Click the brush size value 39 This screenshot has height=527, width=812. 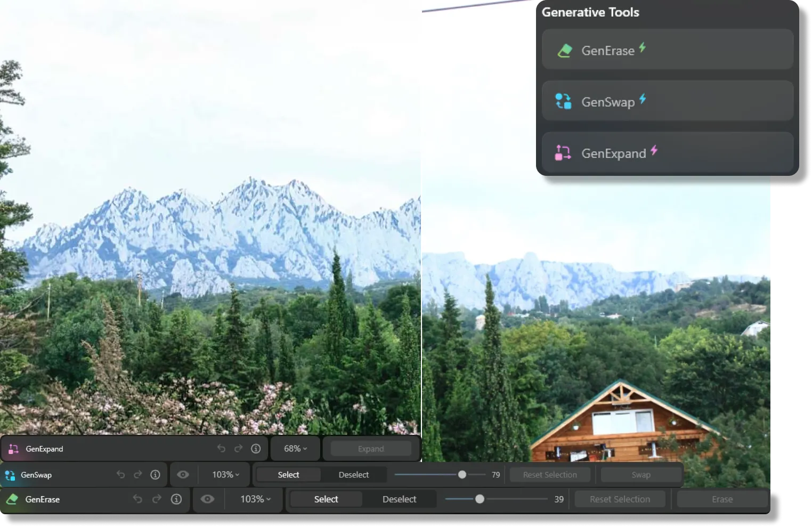[558, 499]
